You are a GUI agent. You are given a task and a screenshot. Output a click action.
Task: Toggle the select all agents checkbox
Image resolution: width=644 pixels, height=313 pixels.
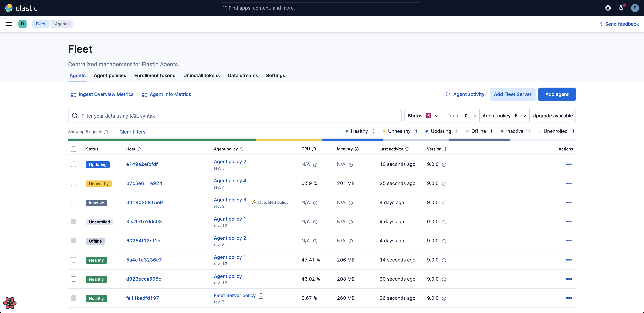[x=74, y=149]
